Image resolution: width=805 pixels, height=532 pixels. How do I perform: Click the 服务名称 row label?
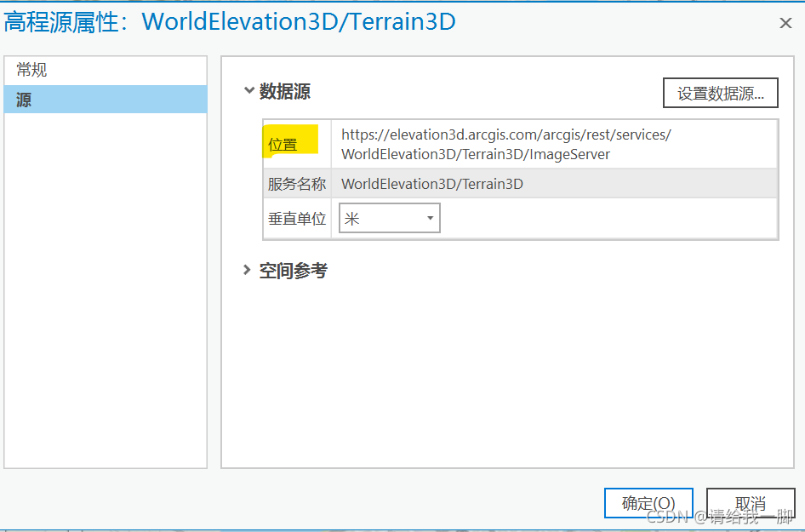[297, 184]
